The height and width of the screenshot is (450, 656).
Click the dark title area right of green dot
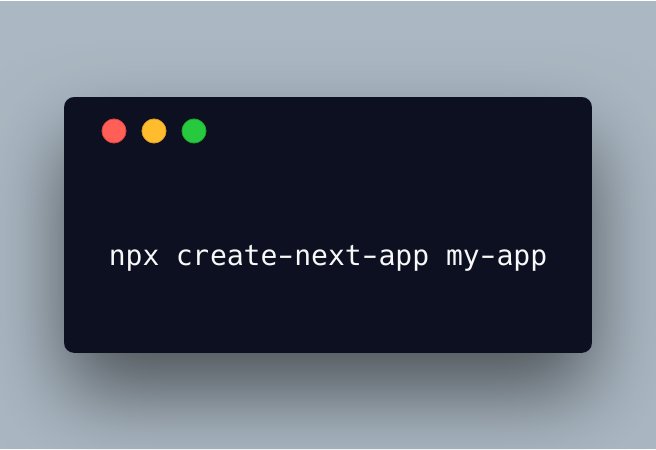coord(397,131)
